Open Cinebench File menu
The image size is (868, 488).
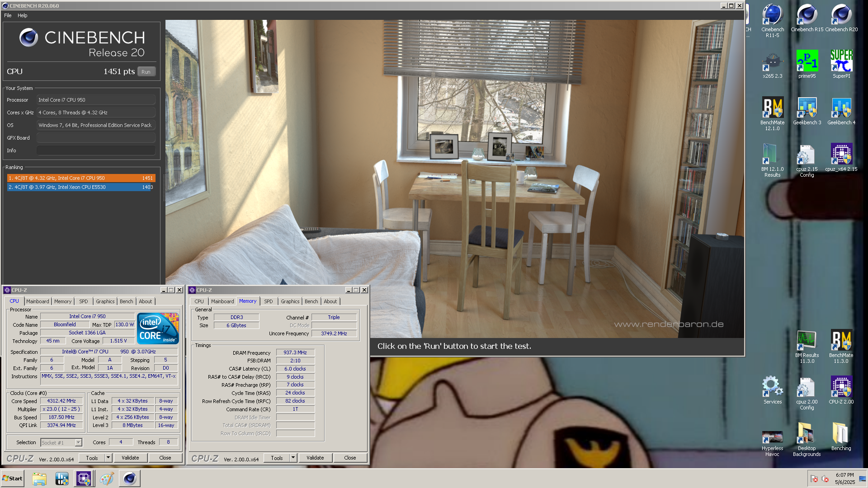8,15
